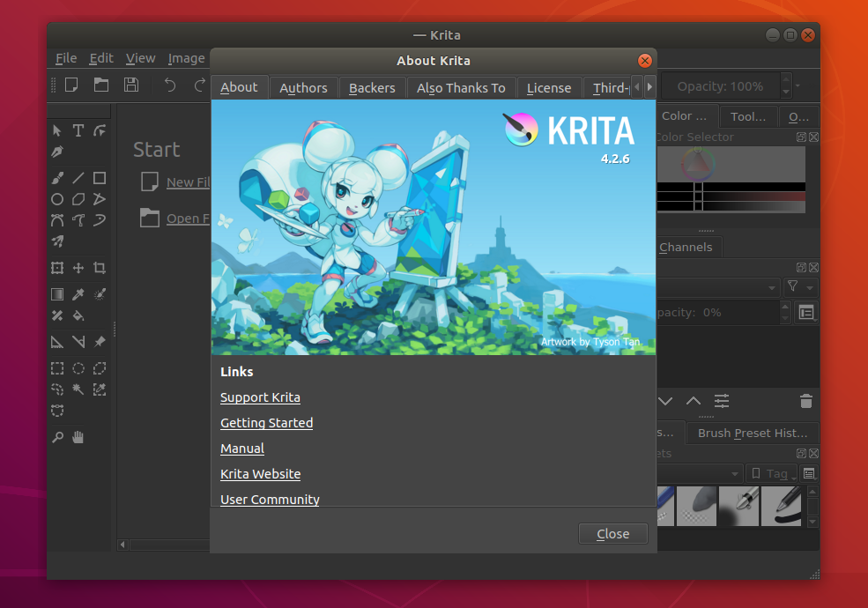
Task: Select the Crop tool
Action: pos(100,268)
